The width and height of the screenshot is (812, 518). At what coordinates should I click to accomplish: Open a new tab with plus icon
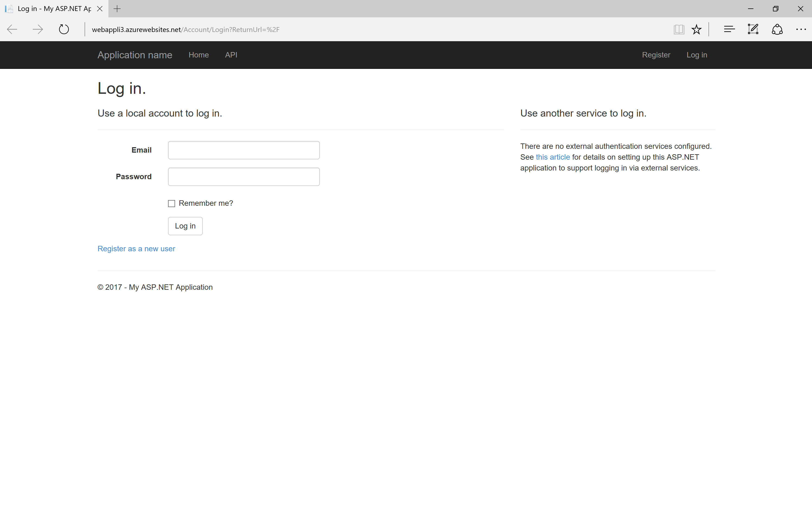(x=117, y=9)
